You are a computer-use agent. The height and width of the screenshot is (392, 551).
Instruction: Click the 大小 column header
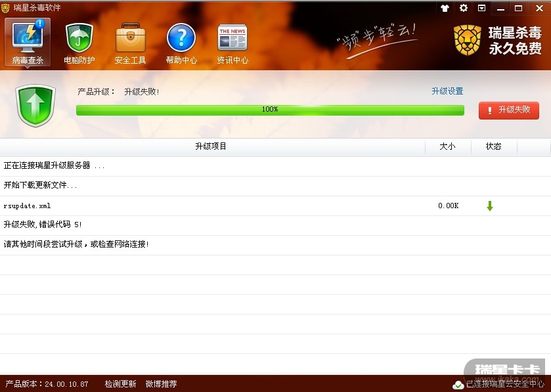pos(448,146)
